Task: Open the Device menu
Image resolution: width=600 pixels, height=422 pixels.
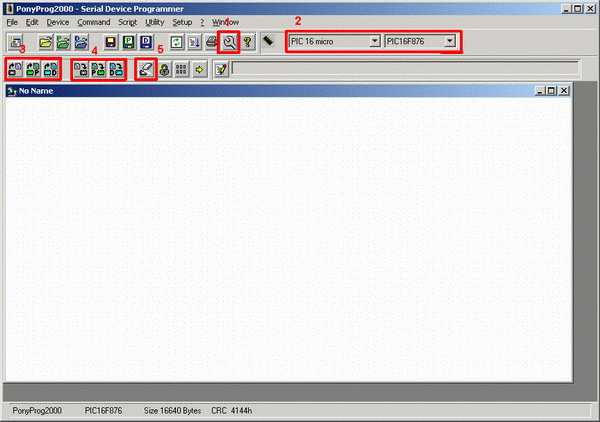Action: coord(58,22)
